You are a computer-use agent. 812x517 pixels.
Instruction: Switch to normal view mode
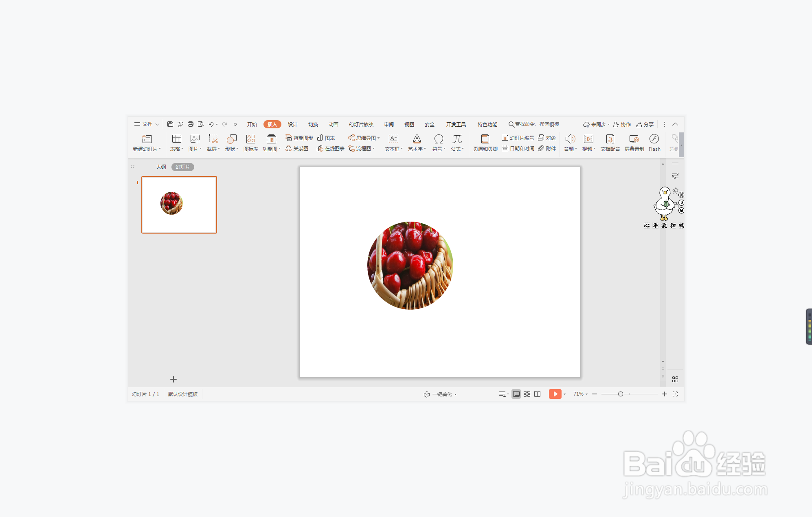point(516,394)
